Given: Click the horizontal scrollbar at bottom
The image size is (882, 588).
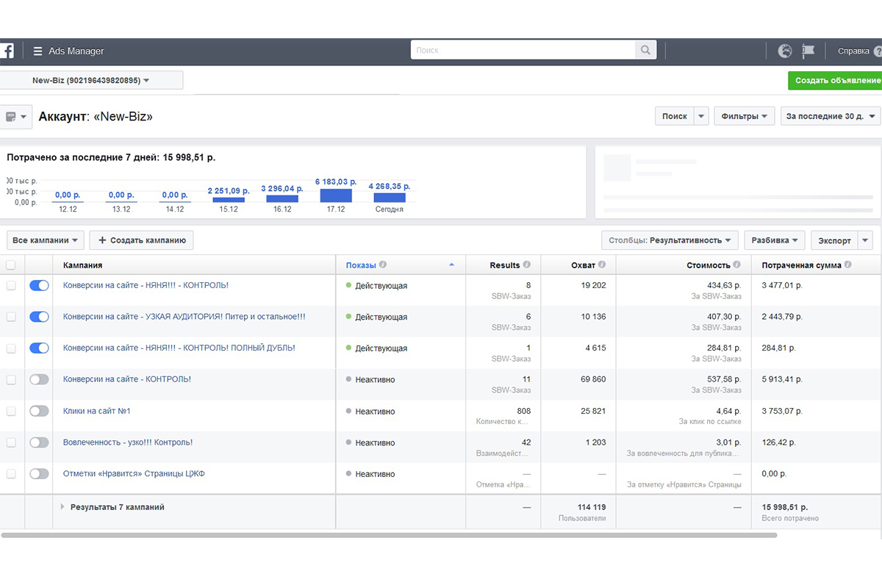Looking at the screenshot, I should pyautogui.click(x=389, y=535).
